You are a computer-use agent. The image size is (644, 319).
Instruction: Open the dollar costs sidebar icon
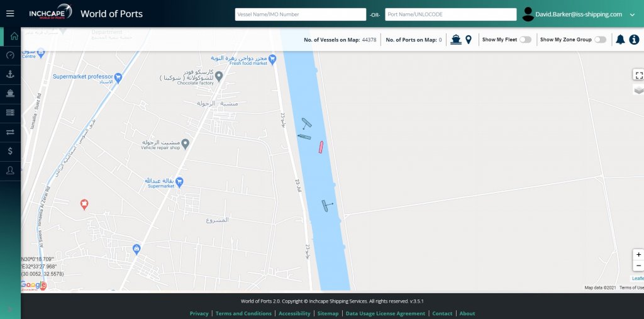[x=10, y=151]
